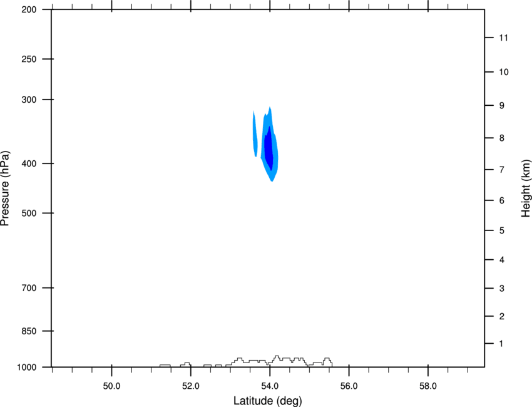The image size is (532, 407).
Task: Click the 50.0 latitude tick label
Action: (x=111, y=386)
